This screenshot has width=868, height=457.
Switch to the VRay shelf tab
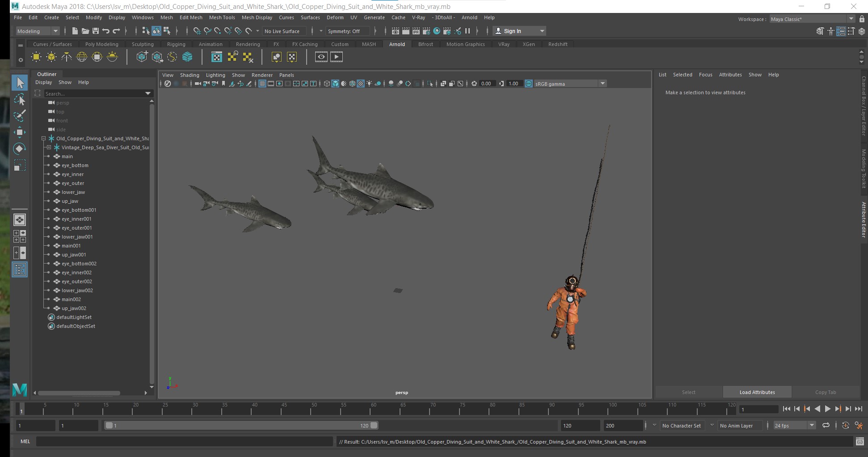(x=504, y=44)
